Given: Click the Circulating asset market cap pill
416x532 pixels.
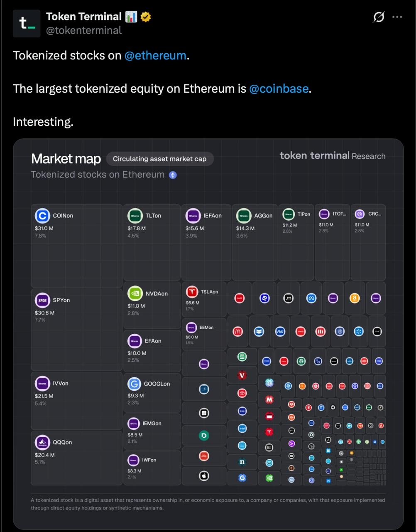Looking at the screenshot, I should coord(160,159).
